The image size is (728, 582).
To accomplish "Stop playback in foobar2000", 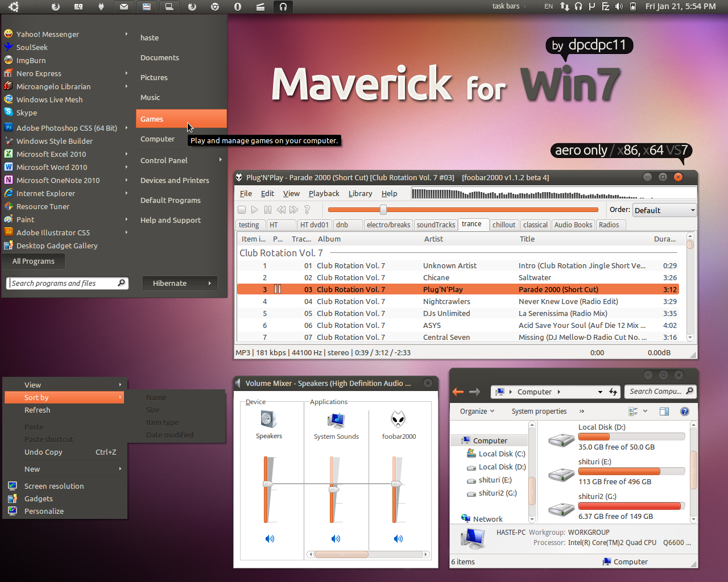I will 242,210.
